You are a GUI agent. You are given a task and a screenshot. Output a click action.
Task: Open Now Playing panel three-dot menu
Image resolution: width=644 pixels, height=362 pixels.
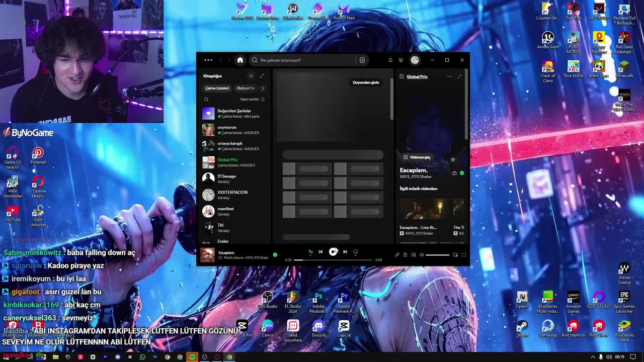click(449, 76)
